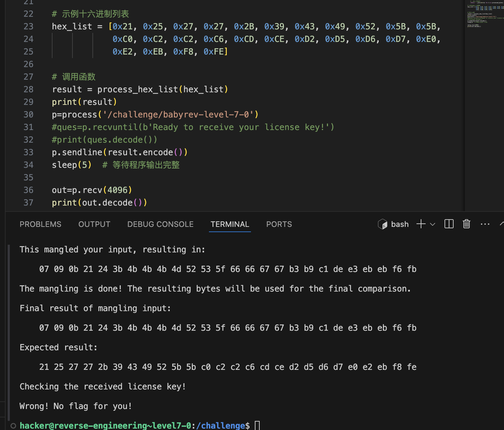Click the hex_list variable on line 23

point(72,27)
